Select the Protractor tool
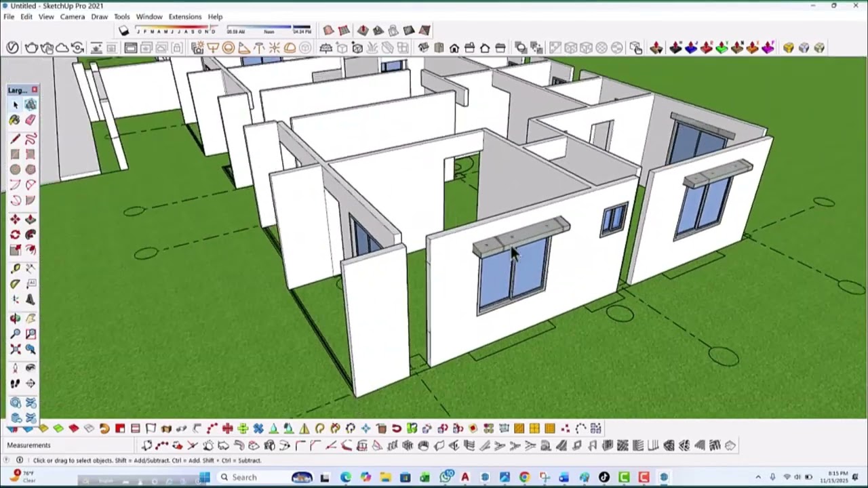The height and width of the screenshot is (488, 868). 15,284
